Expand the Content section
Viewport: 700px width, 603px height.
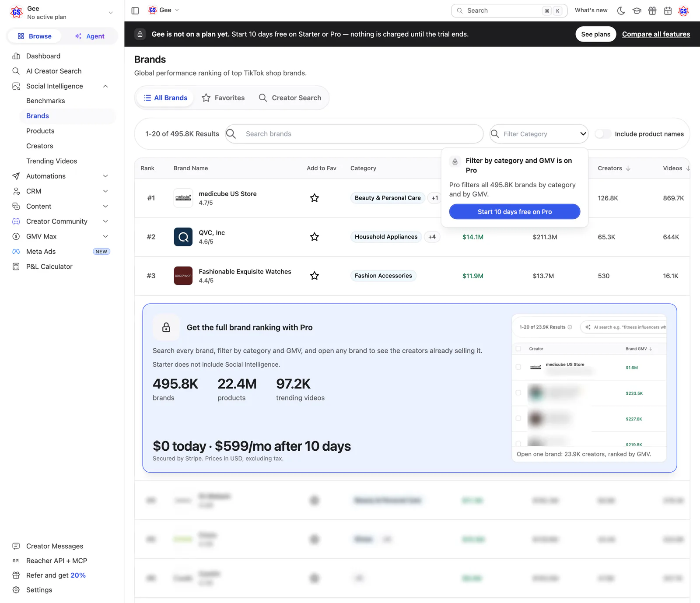pyautogui.click(x=105, y=206)
